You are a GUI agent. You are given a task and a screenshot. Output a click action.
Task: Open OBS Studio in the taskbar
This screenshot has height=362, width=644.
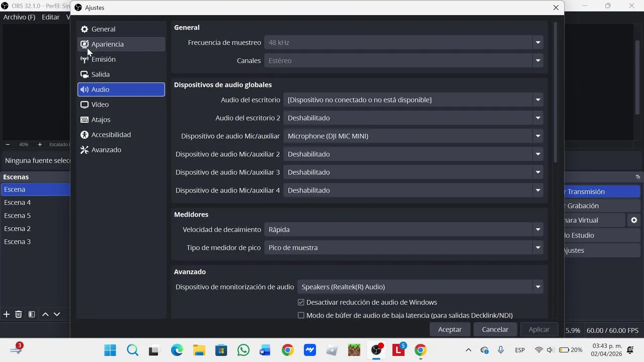coord(376,350)
